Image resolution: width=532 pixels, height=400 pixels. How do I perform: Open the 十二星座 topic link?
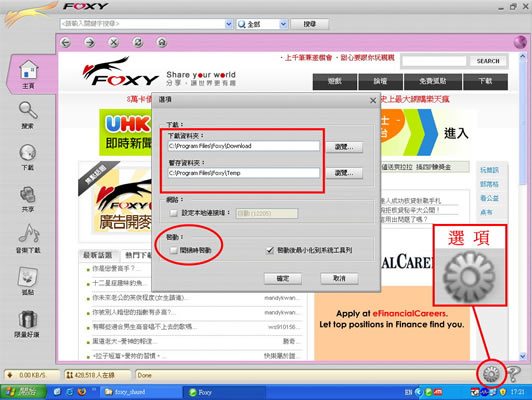pyautogui.click(x=119, y=283)
